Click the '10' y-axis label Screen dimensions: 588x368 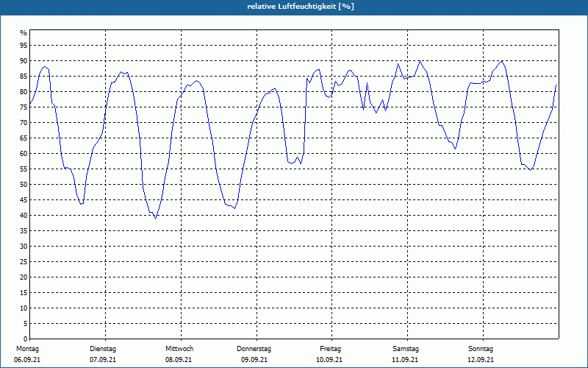[24, 308]
